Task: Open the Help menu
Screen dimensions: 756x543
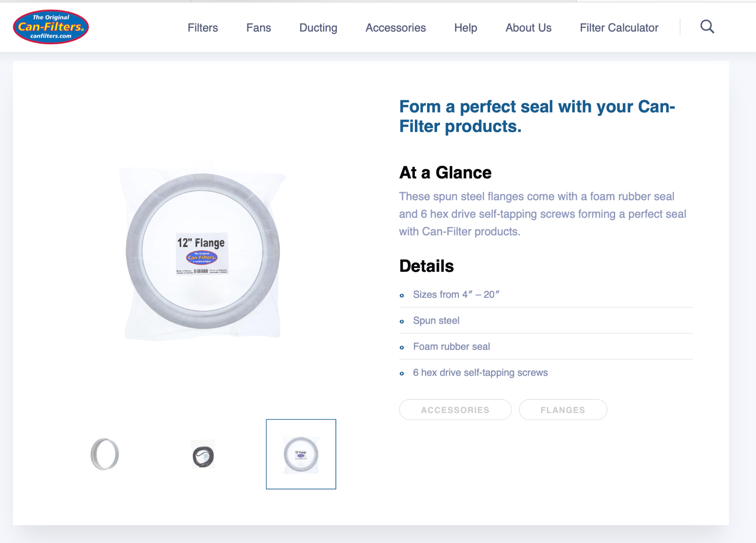Action: pyautogui.click(x=465, y=28)
